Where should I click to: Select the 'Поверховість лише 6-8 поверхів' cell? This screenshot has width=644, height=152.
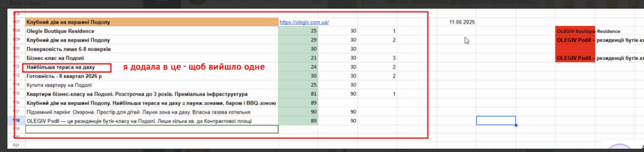click(152, 49)
